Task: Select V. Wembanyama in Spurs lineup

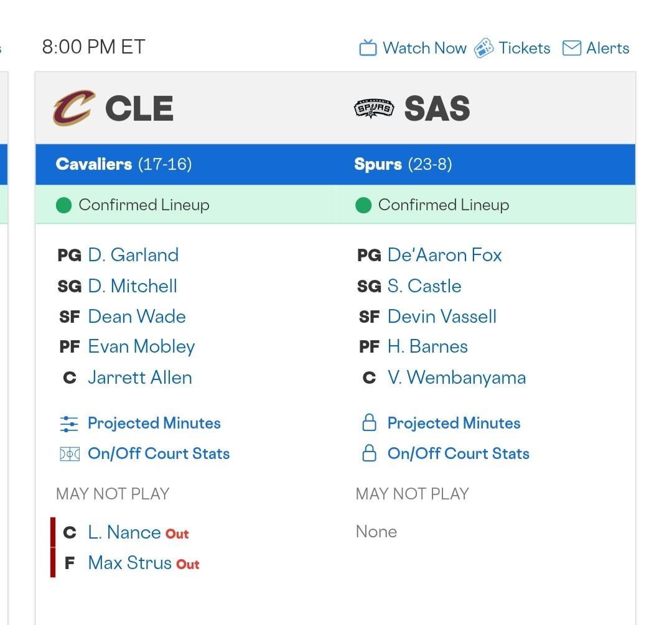Action: pos(456,377)
